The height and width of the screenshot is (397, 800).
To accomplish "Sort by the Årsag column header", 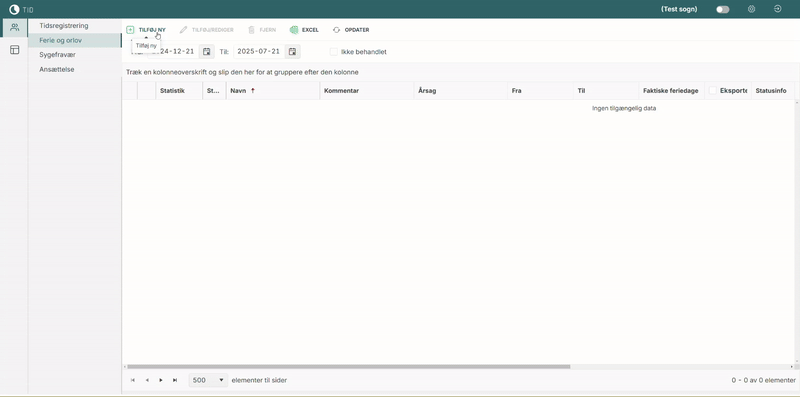I will point(461,90).
